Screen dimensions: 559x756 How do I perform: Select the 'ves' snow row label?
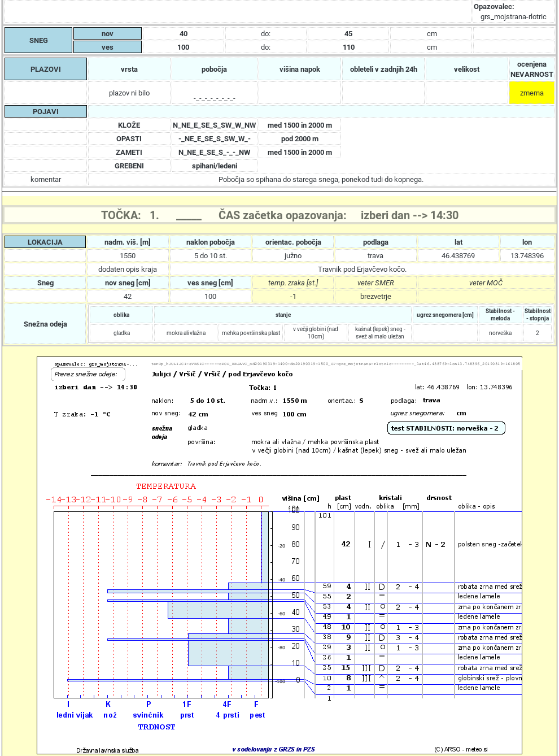[x=107, y=47]
